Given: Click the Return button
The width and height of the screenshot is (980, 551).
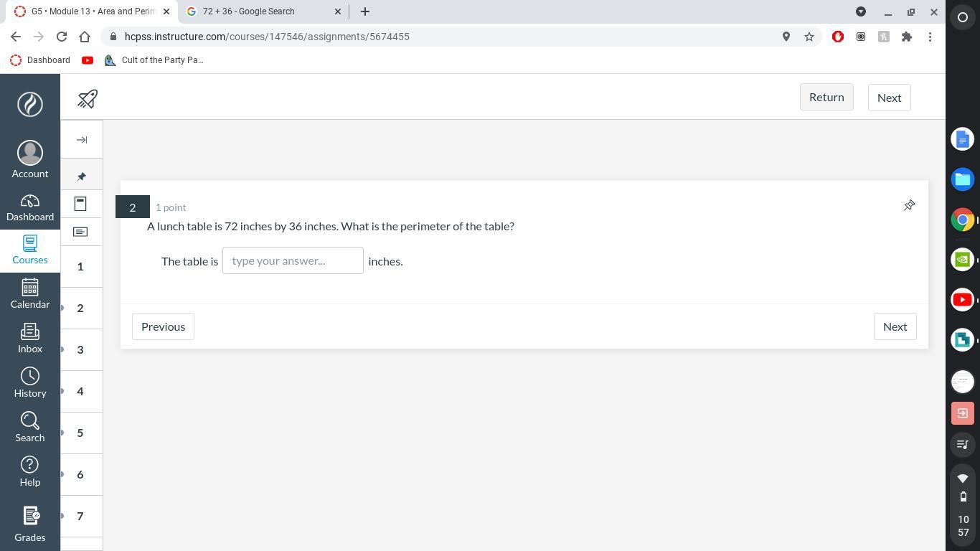Looking at the screenshot, I should pos(826,98).
